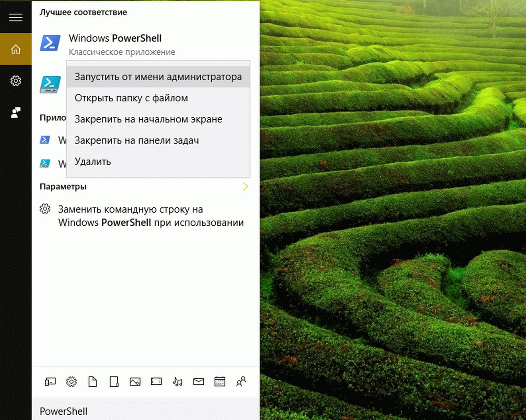
Task: Filter search results by apps icon
Action: pyautogui.click(x=50, y=382)
